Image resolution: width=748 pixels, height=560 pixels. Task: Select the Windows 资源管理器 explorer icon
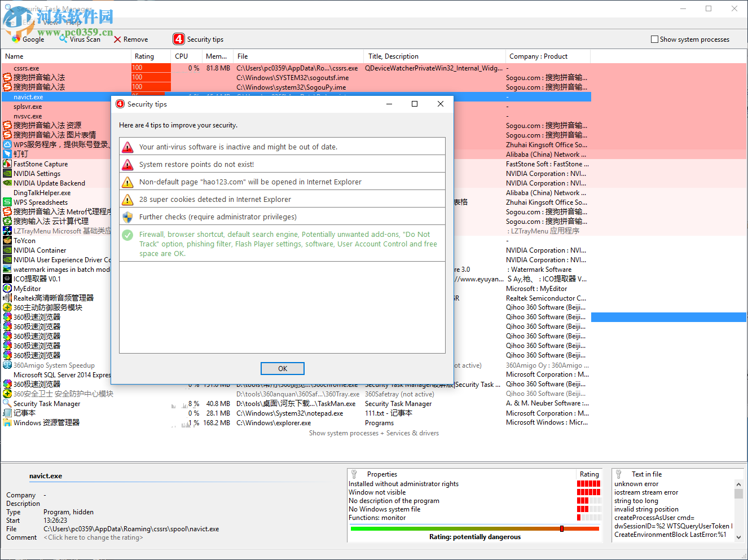8,422
